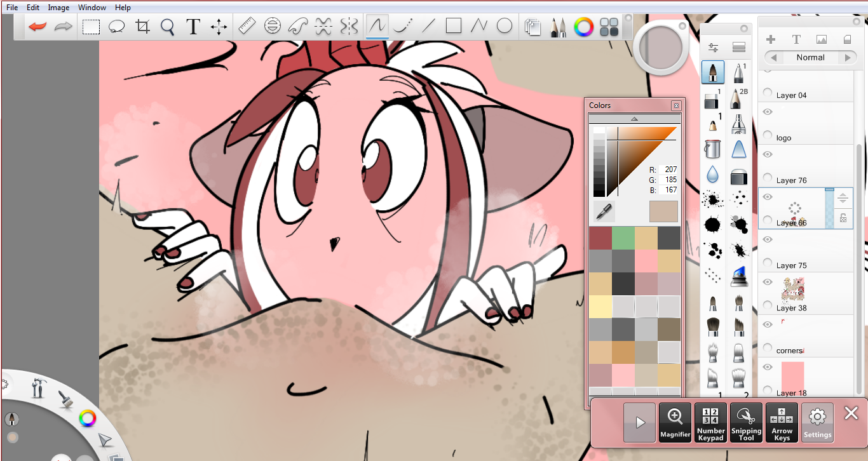The width and height of the screenshot is (868, 461).
Task: Open the lagoon paintbrush menu
Action: coord(65,399)
